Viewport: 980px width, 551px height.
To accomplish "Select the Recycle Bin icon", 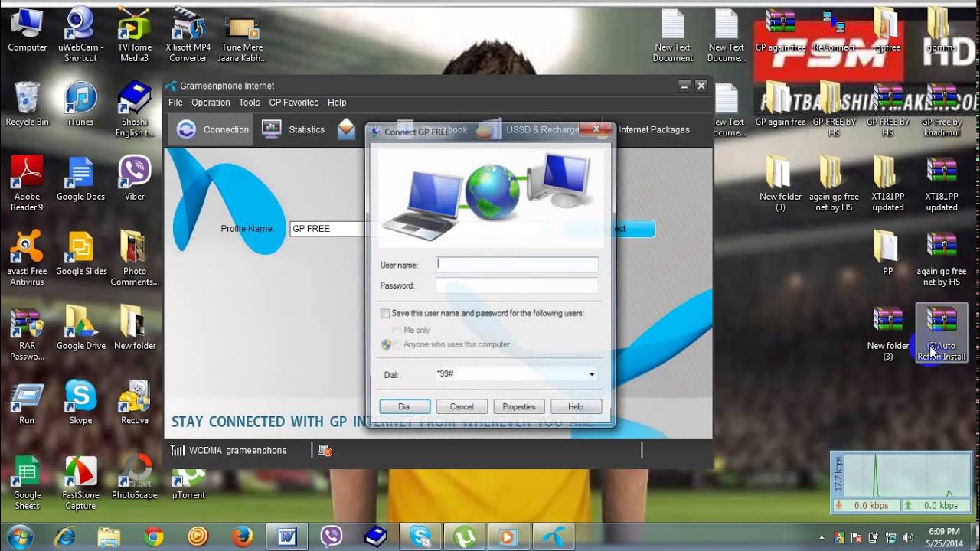I will (x=27, y=104).
